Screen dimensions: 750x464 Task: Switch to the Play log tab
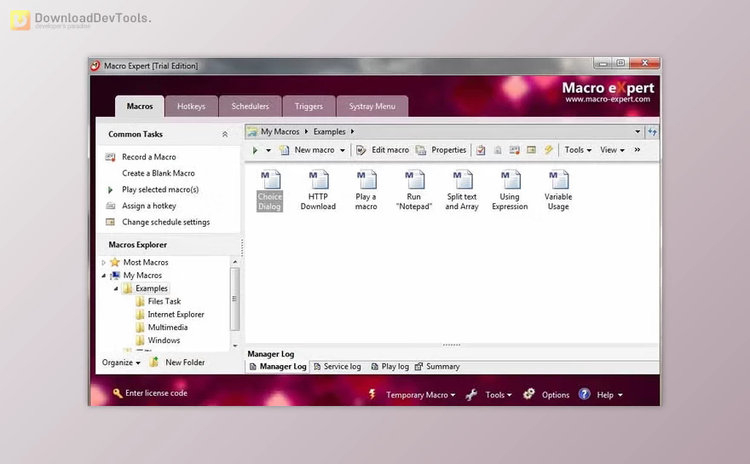tap(390, 367)
